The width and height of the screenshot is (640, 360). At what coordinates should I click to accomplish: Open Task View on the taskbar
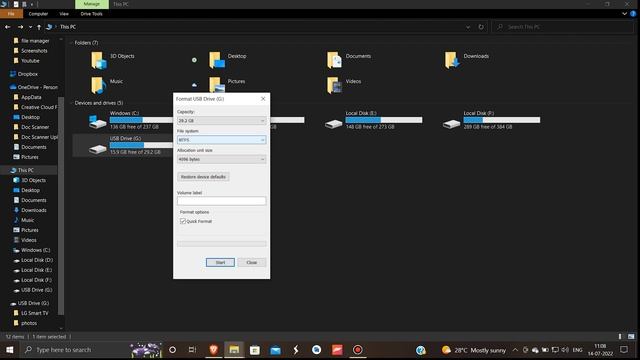192,350
